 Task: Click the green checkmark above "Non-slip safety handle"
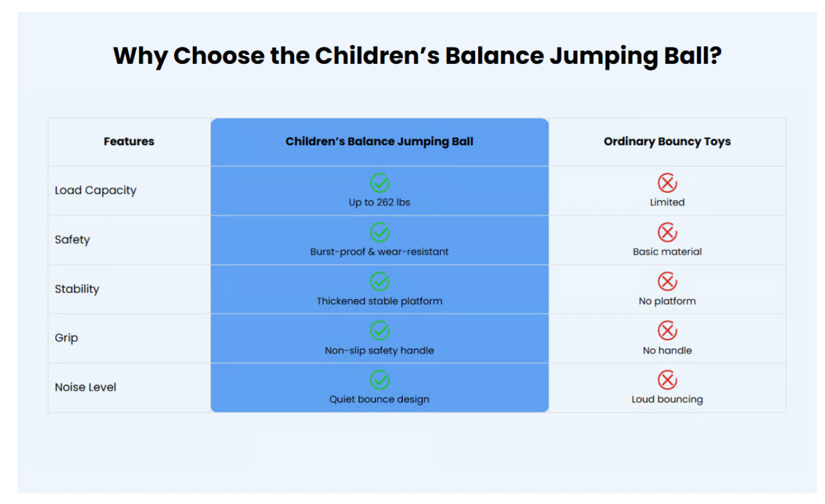[380, 331]
